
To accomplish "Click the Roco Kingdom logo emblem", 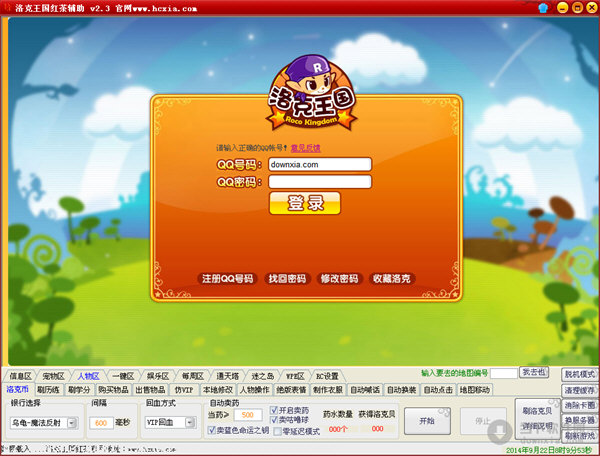I will coord(311,93).
